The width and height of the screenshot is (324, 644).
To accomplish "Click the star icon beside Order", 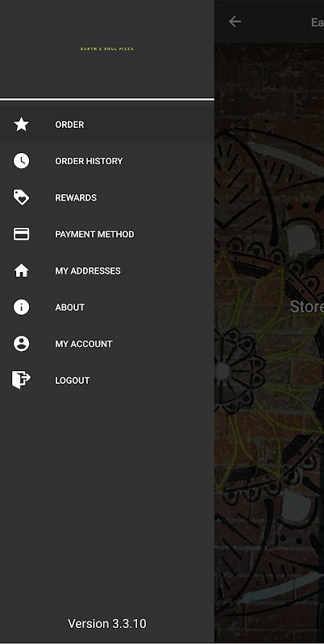I will tap(22, 125).
